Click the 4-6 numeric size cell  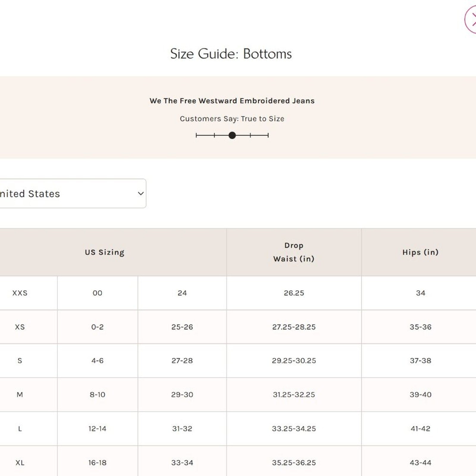click(x=97, y=361)
